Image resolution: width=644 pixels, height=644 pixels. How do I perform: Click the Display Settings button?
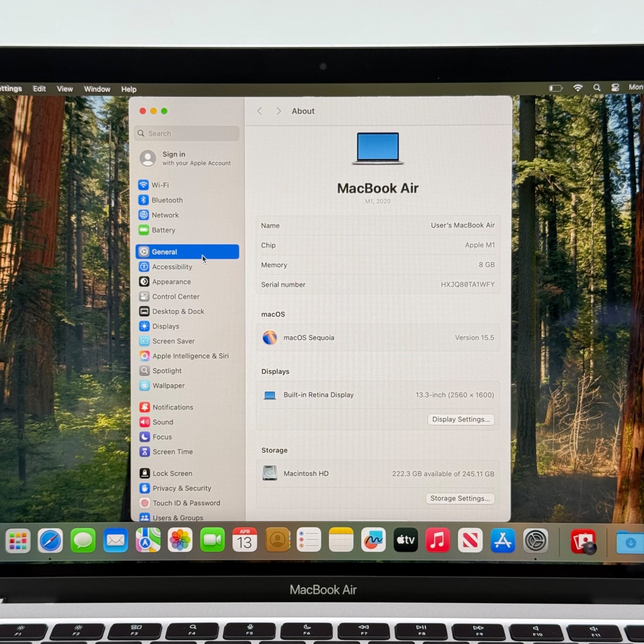pyautogui.click(x=460, y=419)
